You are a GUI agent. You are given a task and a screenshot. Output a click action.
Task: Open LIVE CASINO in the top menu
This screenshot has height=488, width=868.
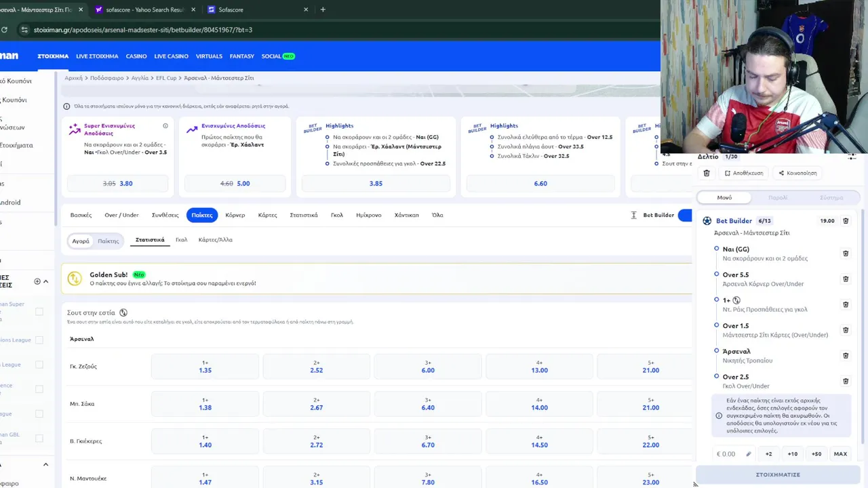click(171, 56)
